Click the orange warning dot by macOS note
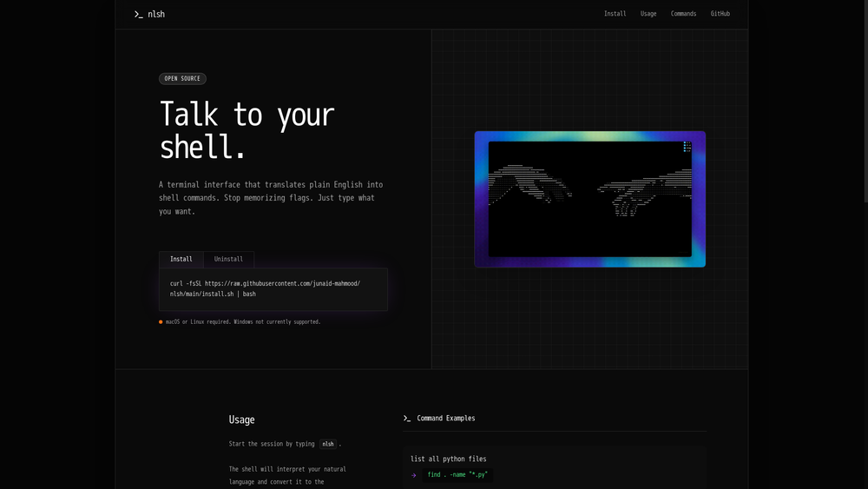The image size is (868, 489). tap(161, 321)
